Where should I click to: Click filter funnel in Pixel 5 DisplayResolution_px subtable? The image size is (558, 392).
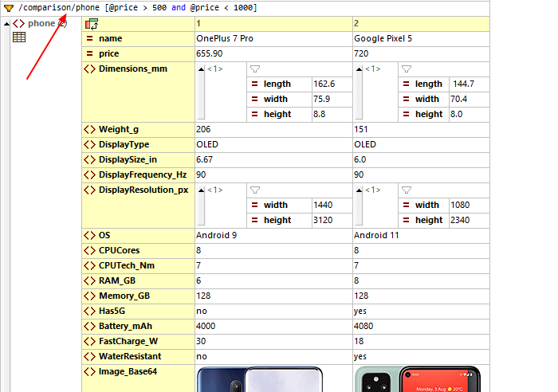[x=406, y=190]
